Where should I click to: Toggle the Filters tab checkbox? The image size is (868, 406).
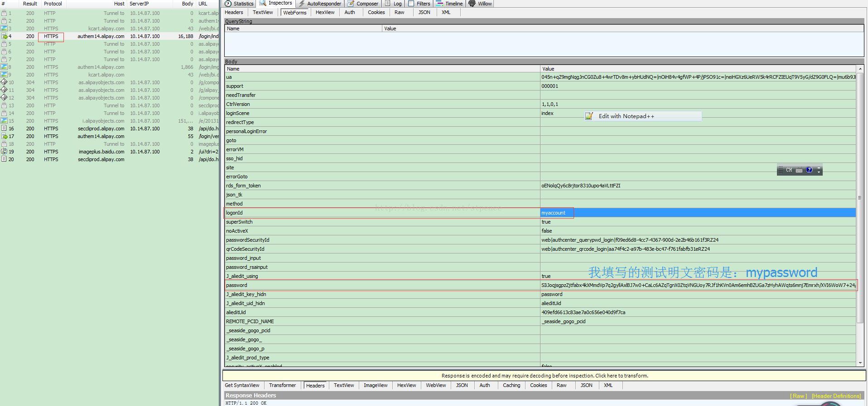[411, 3]
